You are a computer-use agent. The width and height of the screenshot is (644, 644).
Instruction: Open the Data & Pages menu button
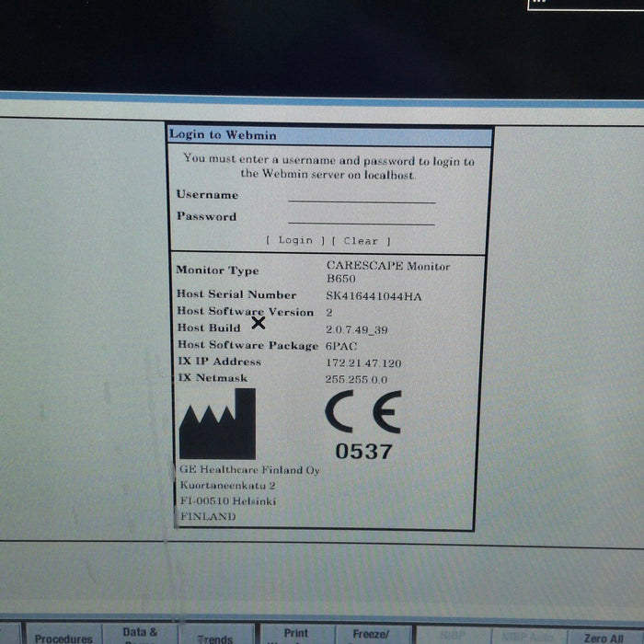[140, 634]
